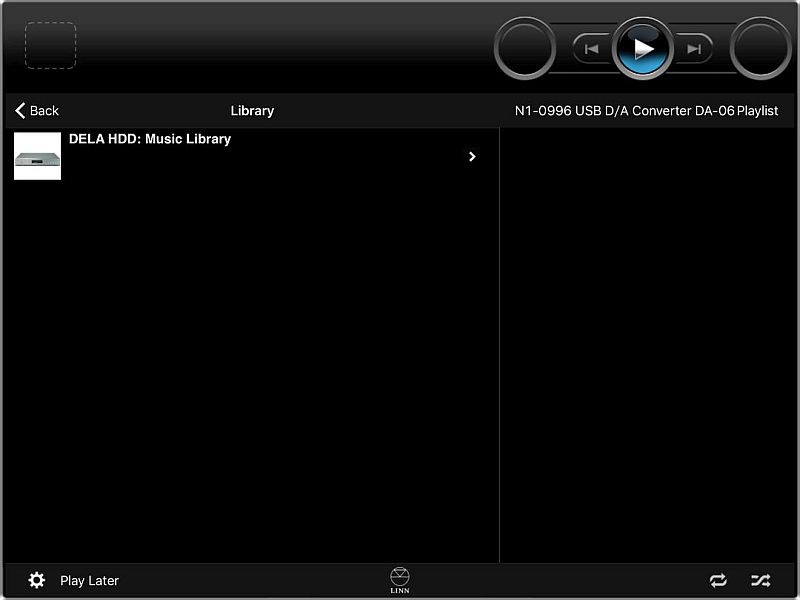
Task: Toggle shuffle mode
Action: (x=760, y=580)
